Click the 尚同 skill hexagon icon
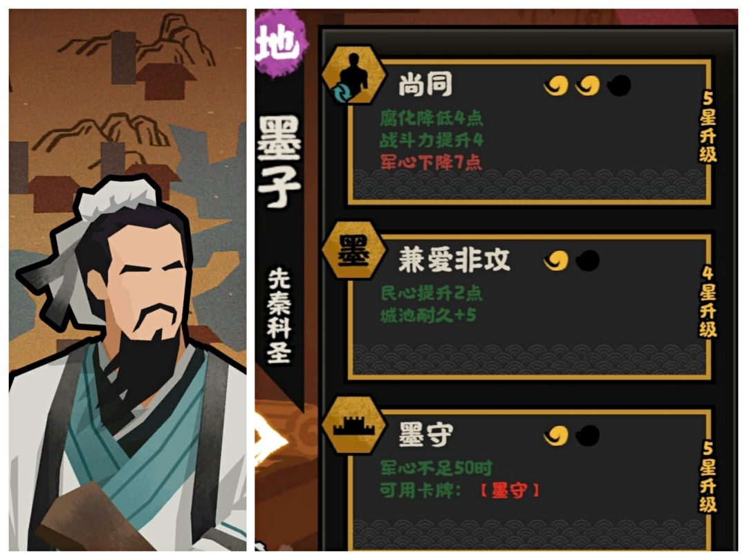747x560 pixels. point(353,75)
